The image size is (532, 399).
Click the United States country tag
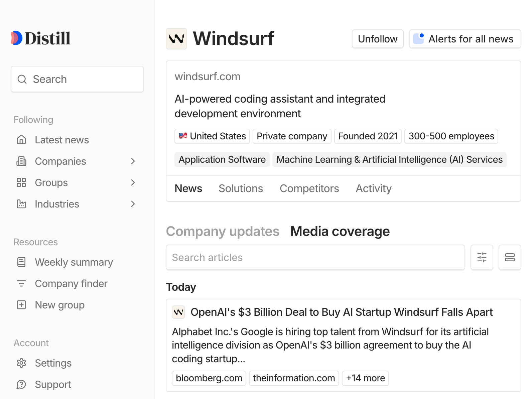(212, 136)
